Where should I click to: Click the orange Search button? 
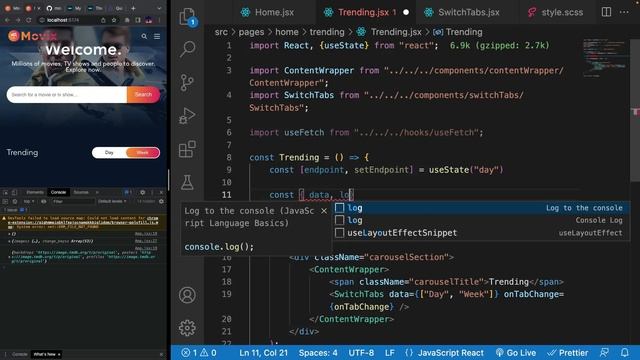point(143,94)
